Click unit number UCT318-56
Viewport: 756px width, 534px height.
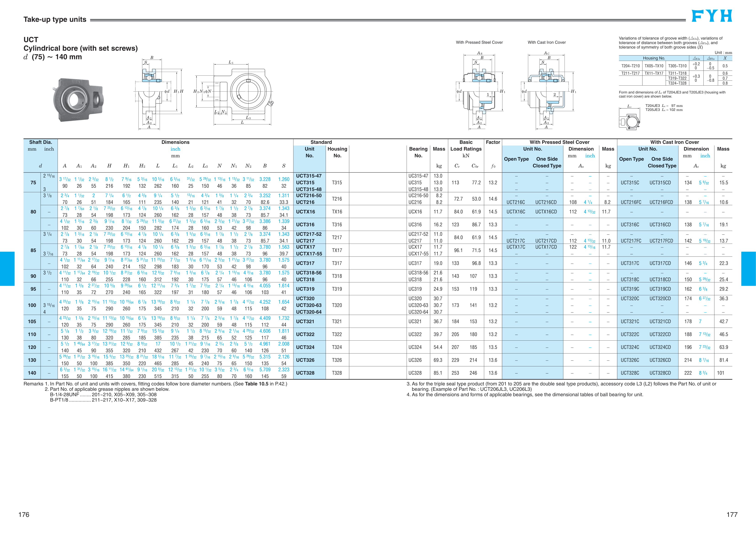309,273
